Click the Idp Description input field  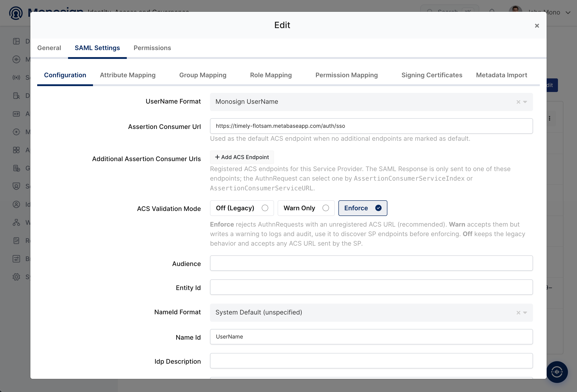coord(371,361)
